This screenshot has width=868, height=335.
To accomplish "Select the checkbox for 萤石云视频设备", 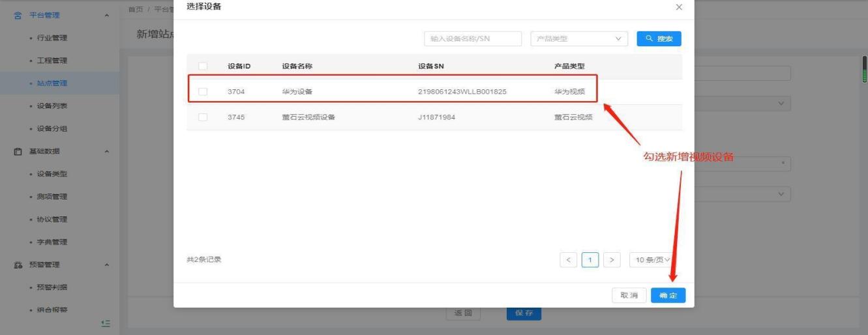I will coord(203,117).
